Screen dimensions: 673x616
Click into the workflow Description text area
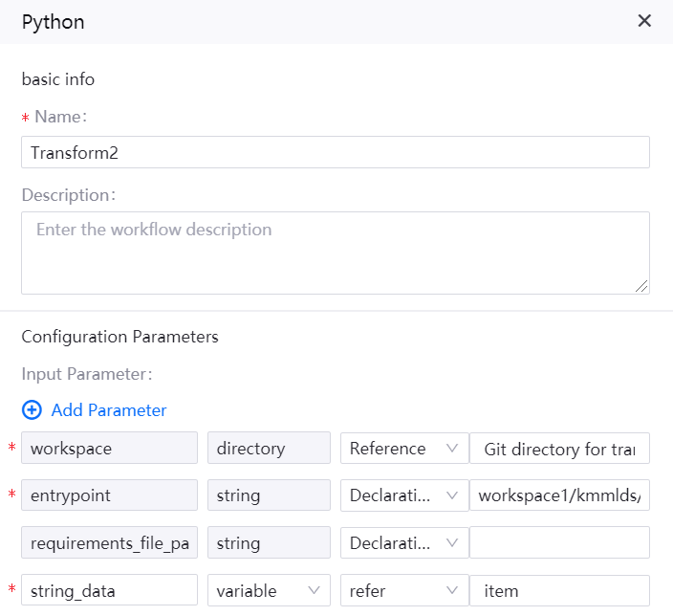click(335, 253)
